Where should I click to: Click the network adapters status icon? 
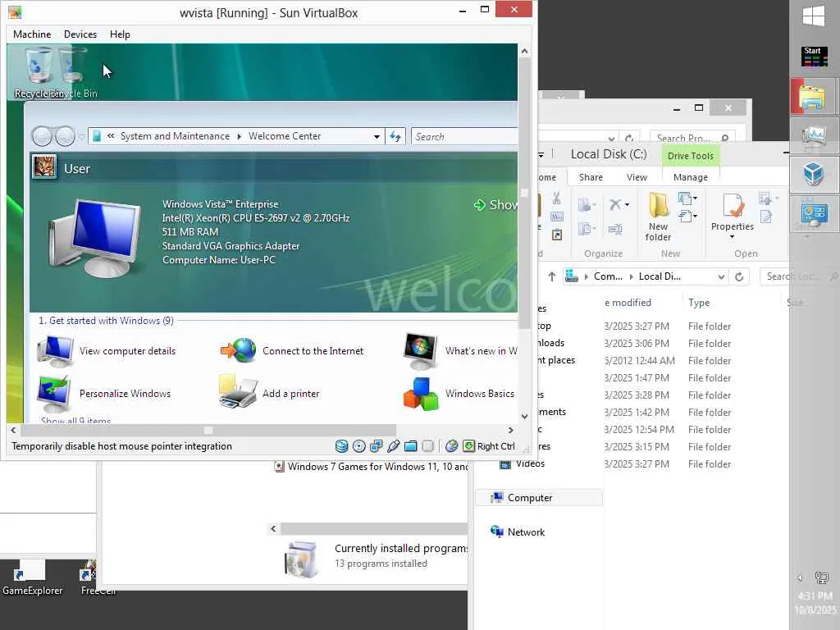tap(376, 445)
